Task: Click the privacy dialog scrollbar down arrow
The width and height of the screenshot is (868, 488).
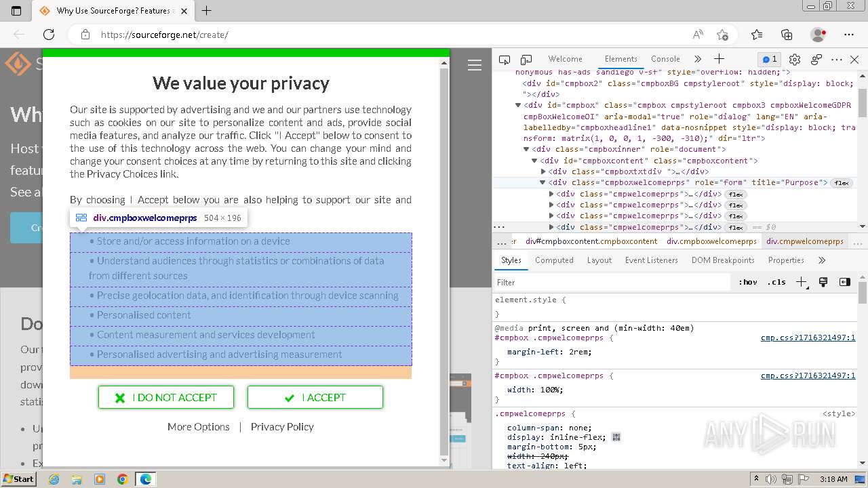Action: [445, 460]
